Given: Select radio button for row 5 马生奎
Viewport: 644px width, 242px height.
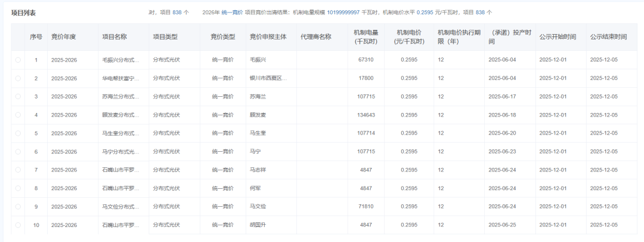Looking at the screenshot, I should (x=18, y=133).
